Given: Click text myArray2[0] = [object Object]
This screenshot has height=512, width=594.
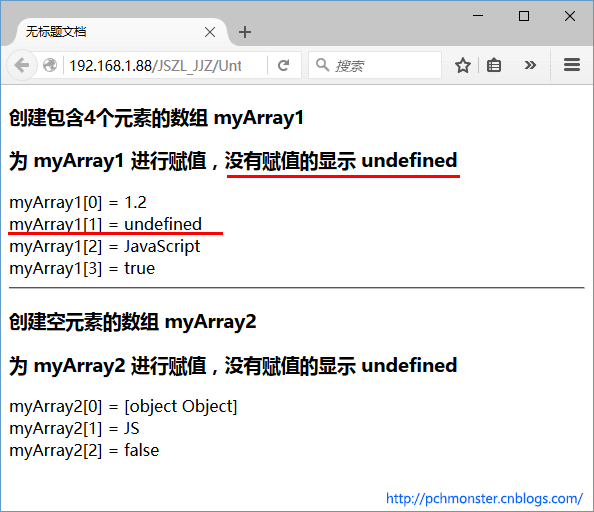Looking at the screenshot, I should pos(123,407).
